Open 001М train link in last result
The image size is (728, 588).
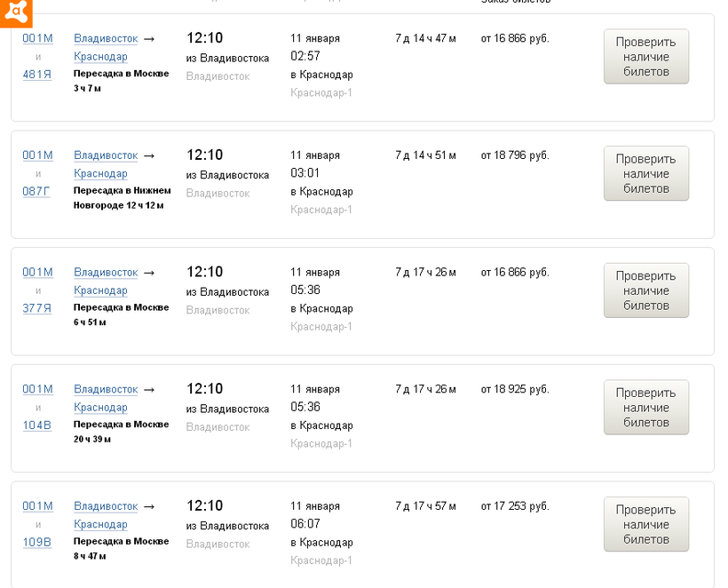pyautogui.click(x=37, y=506)
